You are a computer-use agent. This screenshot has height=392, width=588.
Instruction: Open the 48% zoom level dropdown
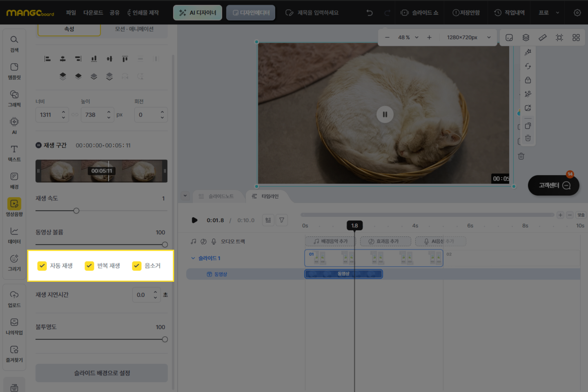(408, 38)
